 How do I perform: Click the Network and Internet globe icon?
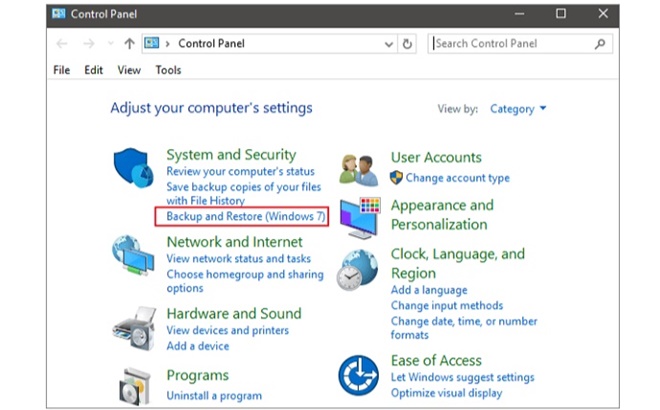[x=133, y=256]
